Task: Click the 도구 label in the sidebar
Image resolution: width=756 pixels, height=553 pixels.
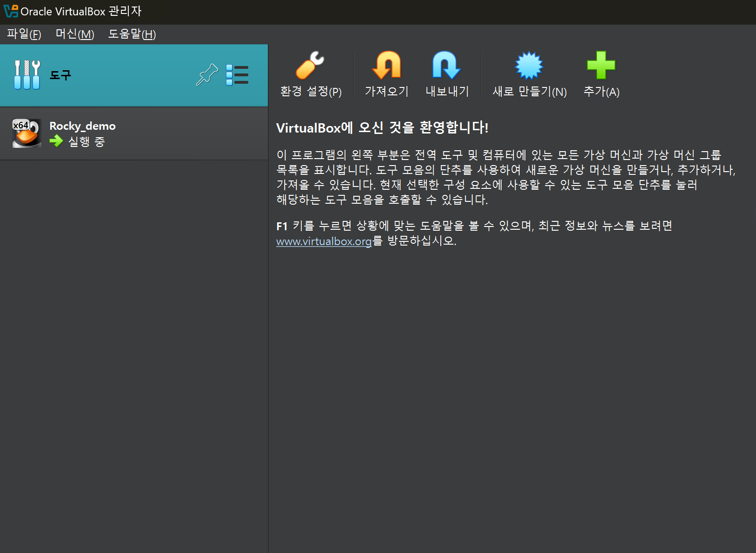Action: pyautogui.click(x=60, y=75)
